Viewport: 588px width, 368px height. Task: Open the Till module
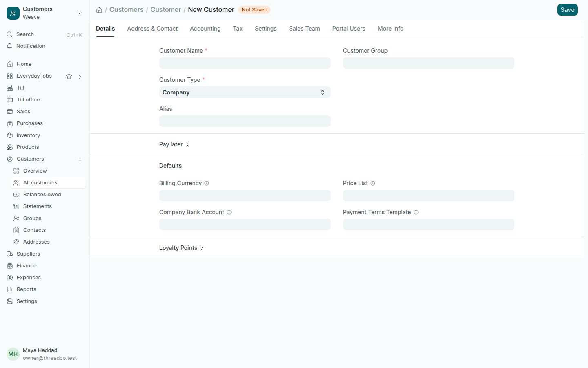point(45,88)
